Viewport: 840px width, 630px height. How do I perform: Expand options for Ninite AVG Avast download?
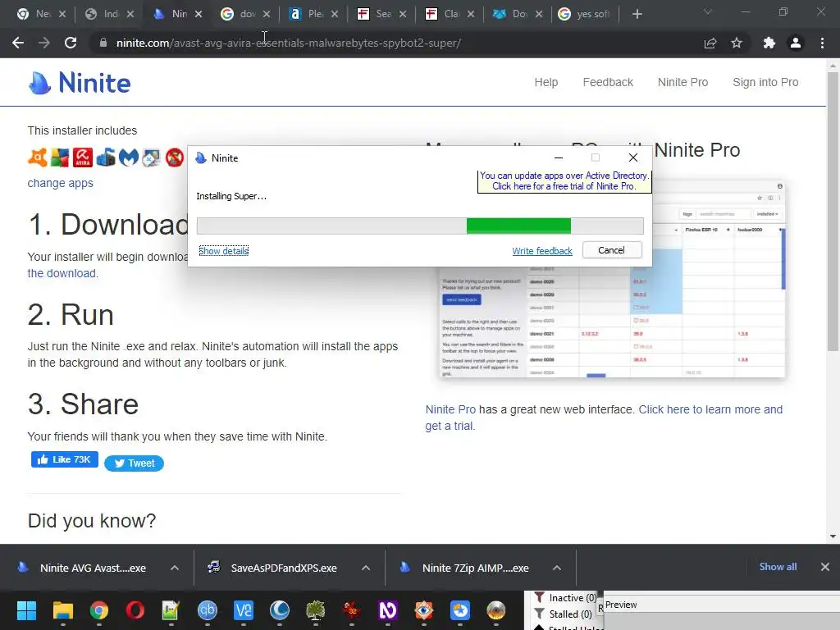[x=175, y=568]
